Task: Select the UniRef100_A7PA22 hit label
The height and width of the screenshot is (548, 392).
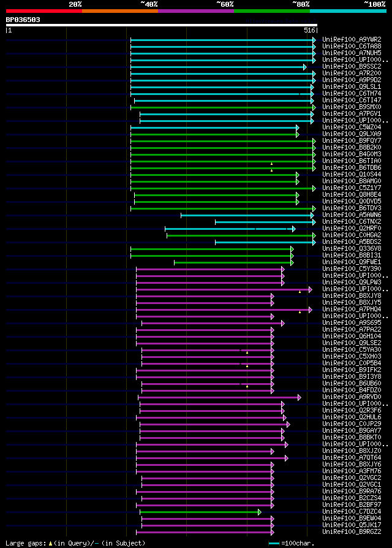Action: point(352,330)
